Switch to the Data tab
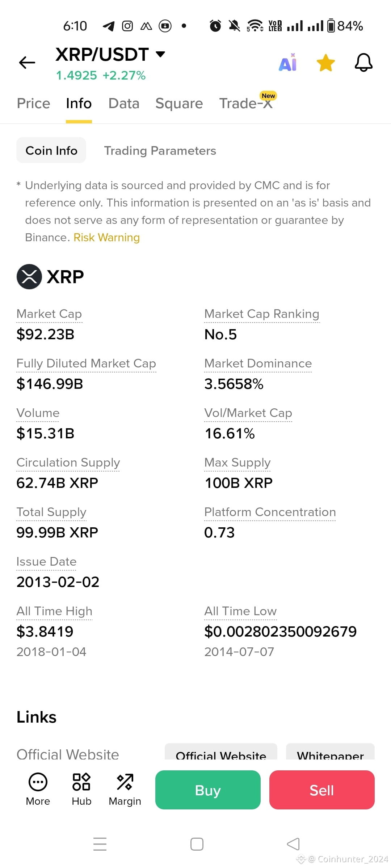391x868 pixels. tap(124, 103)
